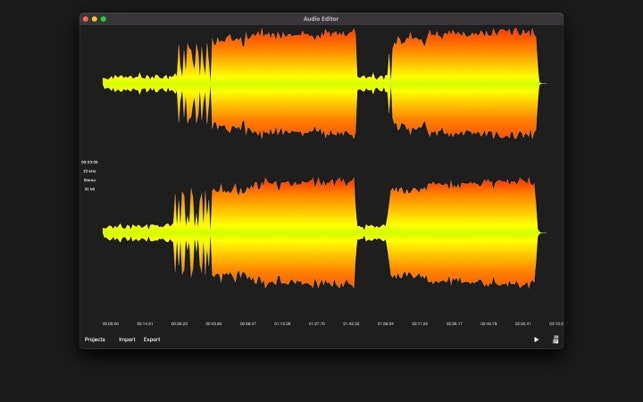643x402 pixels.
Task: Select the 01:27.70 timeline label
Action: 317,324
